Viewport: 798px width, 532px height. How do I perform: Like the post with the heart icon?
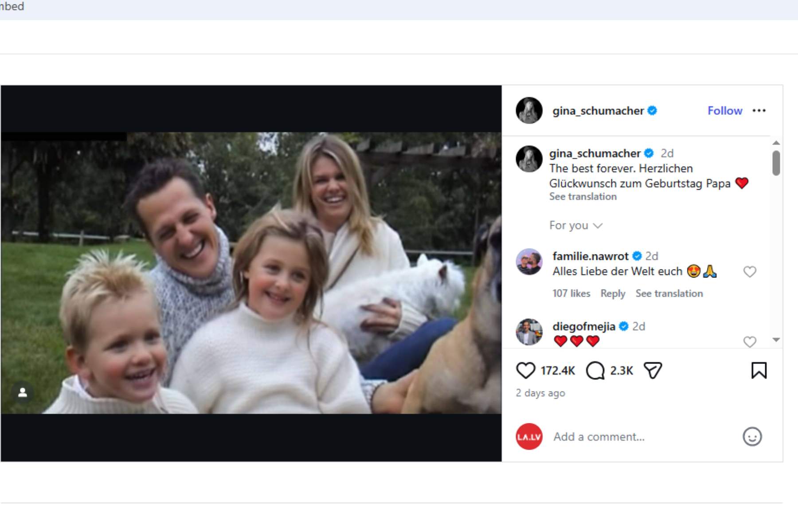point(526,371)
